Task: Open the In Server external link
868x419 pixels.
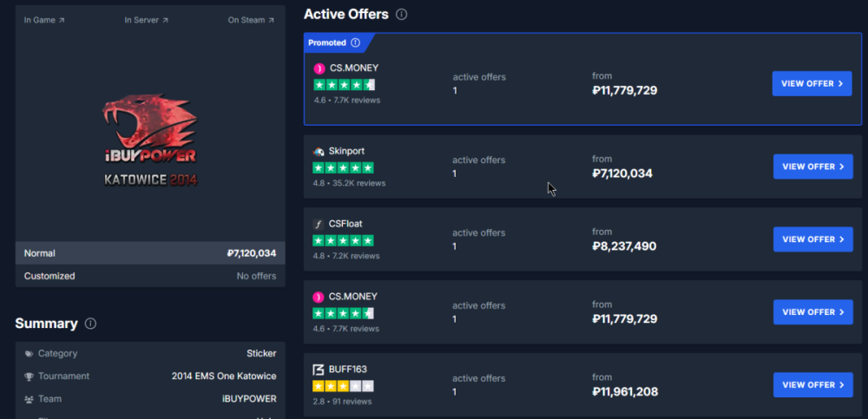Action: [x=147, y=21]
